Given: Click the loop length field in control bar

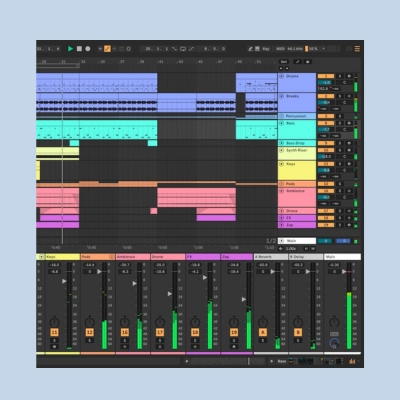Looking at the screenshot, I should click(x=215, y=49).
